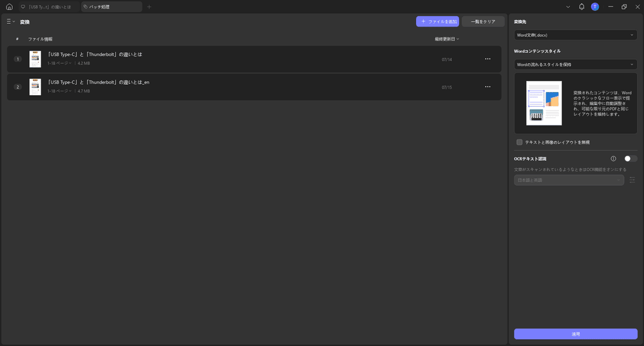Open the notification bell

click(x=582, y=6)
